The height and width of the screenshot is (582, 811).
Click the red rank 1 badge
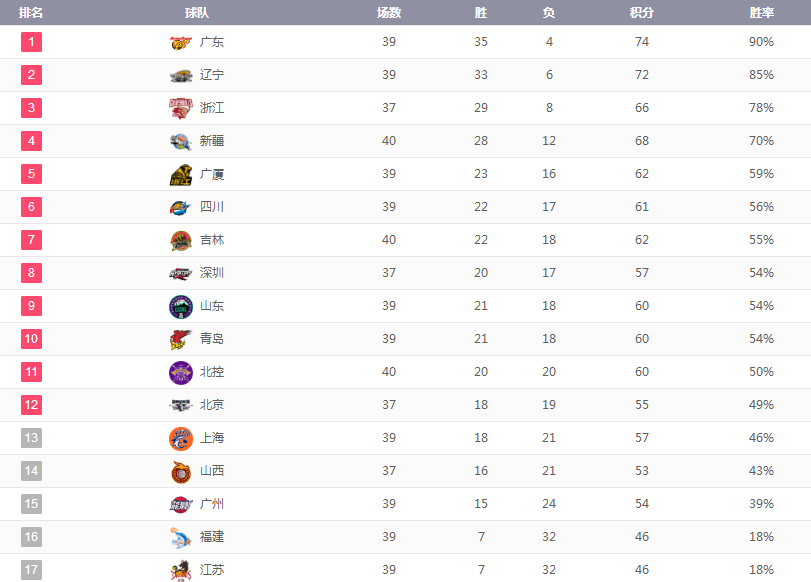31,42
